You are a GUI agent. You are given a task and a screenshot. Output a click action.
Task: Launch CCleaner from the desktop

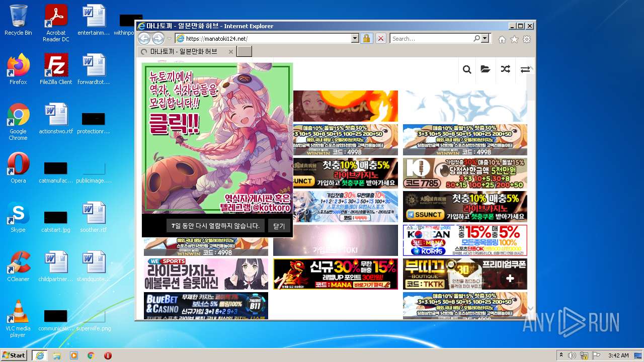(x=18, y=266)
